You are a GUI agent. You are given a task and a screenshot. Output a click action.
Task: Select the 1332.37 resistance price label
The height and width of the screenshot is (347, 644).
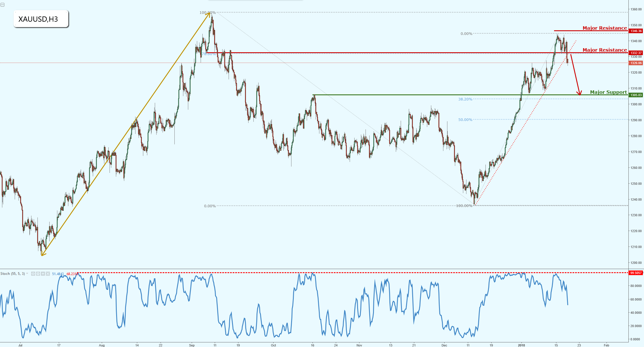(636, 53)
